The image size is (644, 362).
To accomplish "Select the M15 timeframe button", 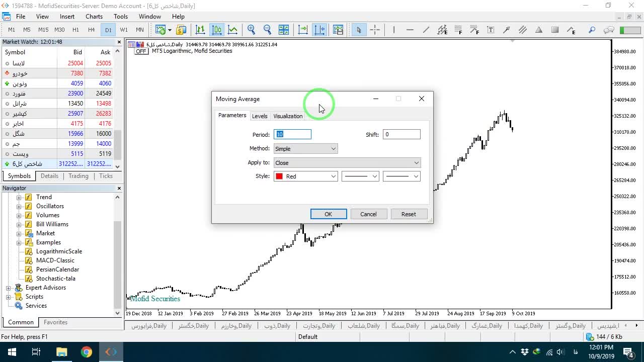I will pyautogui.click(x=43, y=30).
